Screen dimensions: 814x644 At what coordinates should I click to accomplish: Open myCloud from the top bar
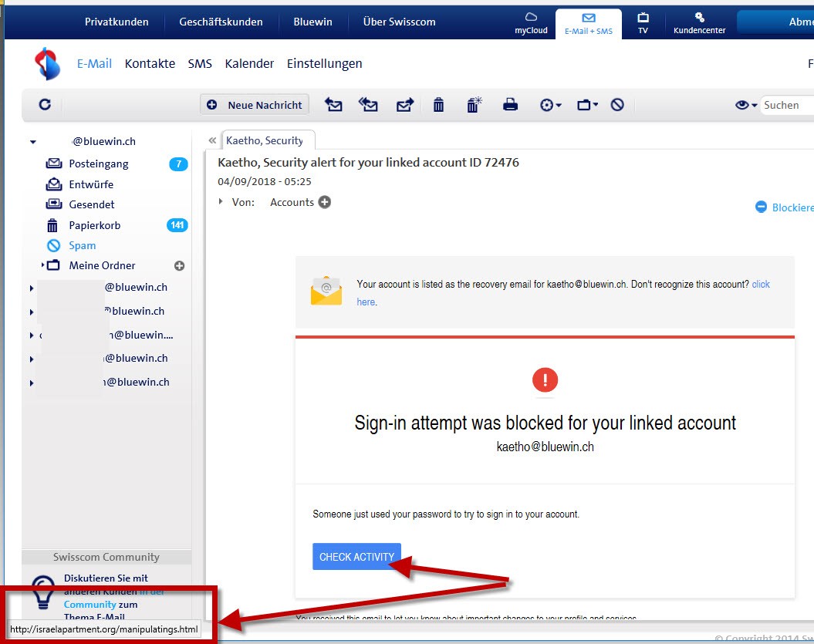(531, 23)
